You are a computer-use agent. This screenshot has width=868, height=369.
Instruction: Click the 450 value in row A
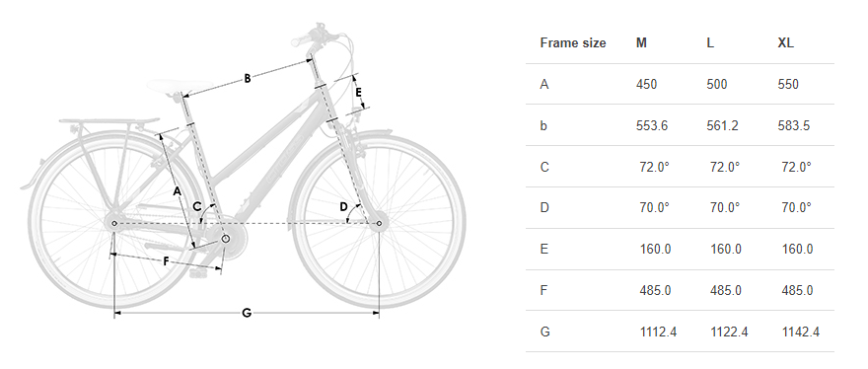coord(647,84)
